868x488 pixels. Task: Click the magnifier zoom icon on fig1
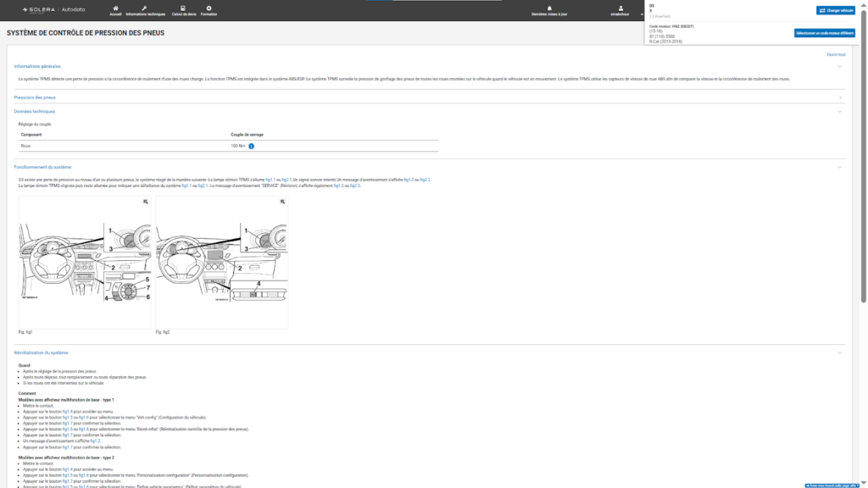tap(146, 202)
